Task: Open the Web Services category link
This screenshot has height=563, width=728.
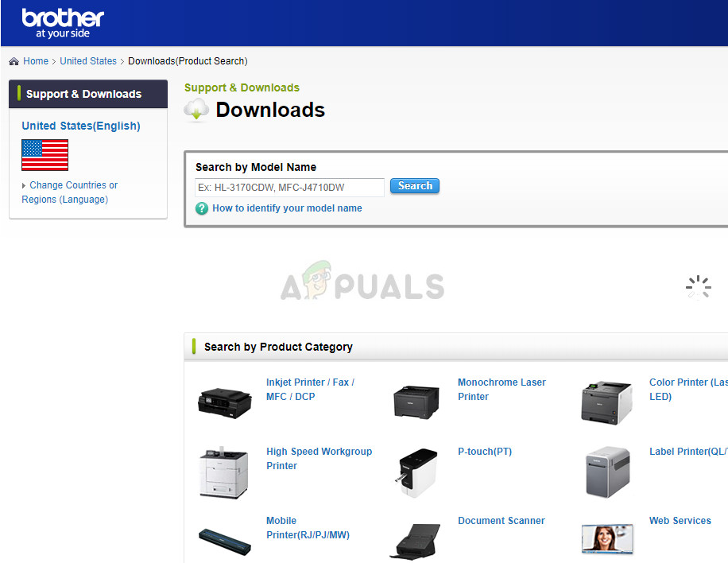Action: point(680,521)
